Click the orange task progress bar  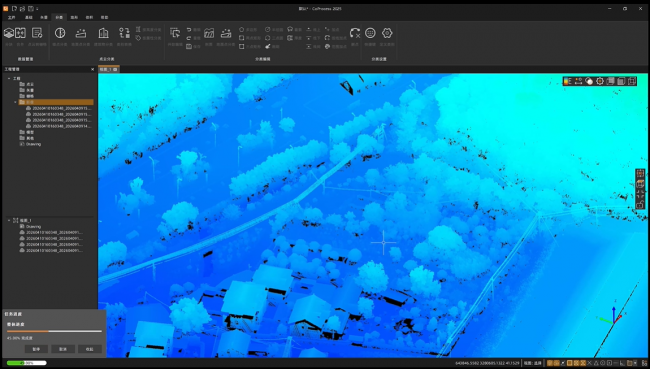point(54,331)
